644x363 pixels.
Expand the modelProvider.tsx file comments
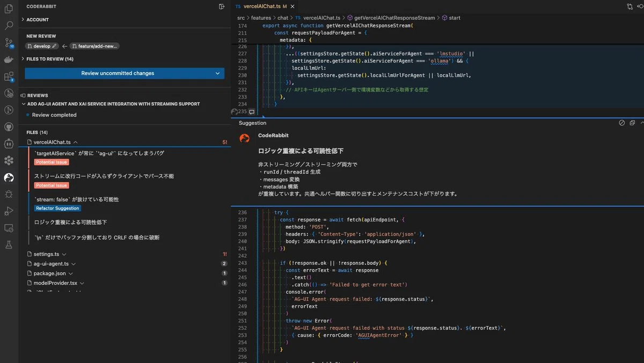pyautogui.click(x=82, y=283)
